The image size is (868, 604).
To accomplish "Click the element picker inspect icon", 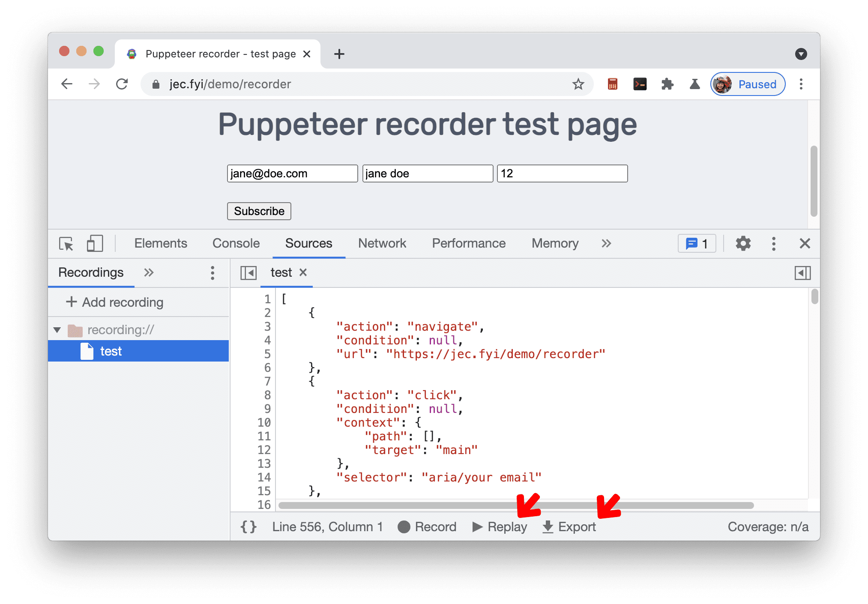I will point(66,245).
